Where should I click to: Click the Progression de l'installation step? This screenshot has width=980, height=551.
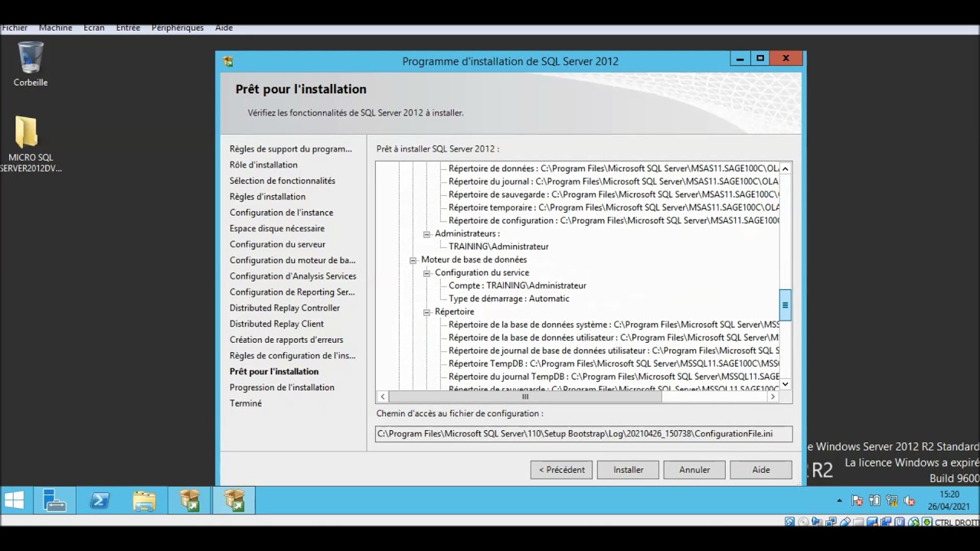tap(282, 388)
